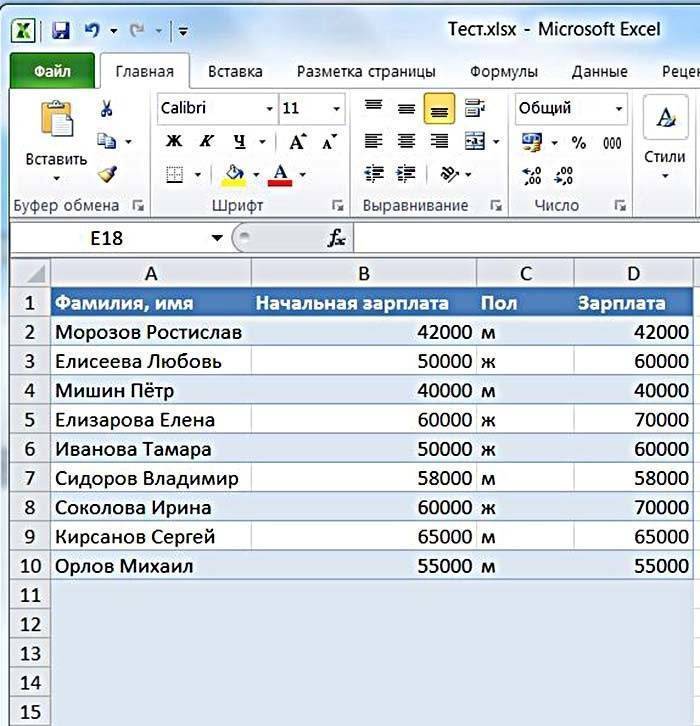Click the Insert Function fx icon
This screenshot has width=700, height=726.
337,238
